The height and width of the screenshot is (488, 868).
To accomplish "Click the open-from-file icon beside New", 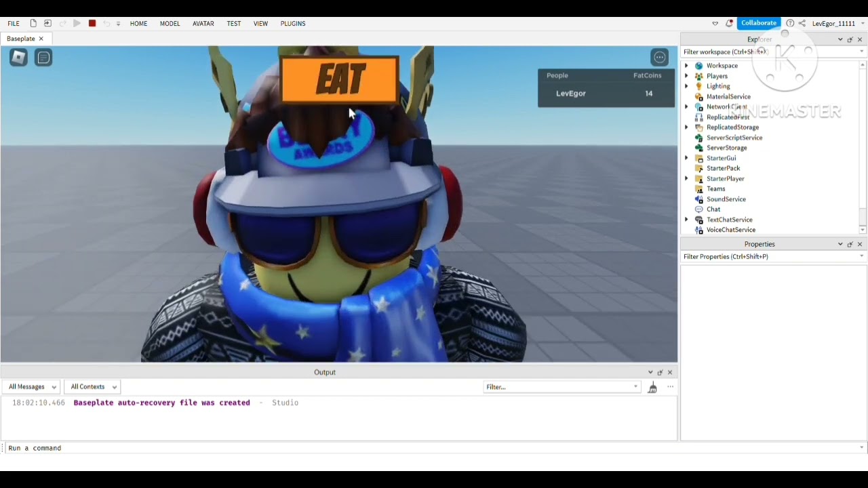I will pyautogui.click(x=47, y=23).
